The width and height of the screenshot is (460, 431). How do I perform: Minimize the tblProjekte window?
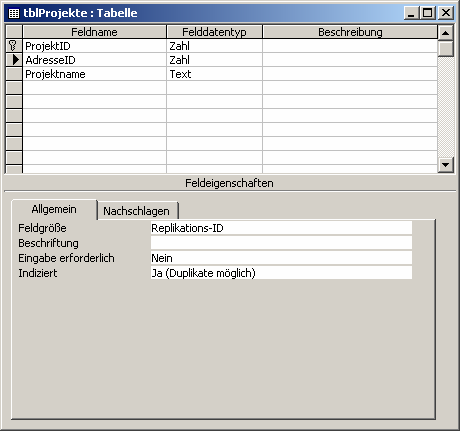click(412, 13)
